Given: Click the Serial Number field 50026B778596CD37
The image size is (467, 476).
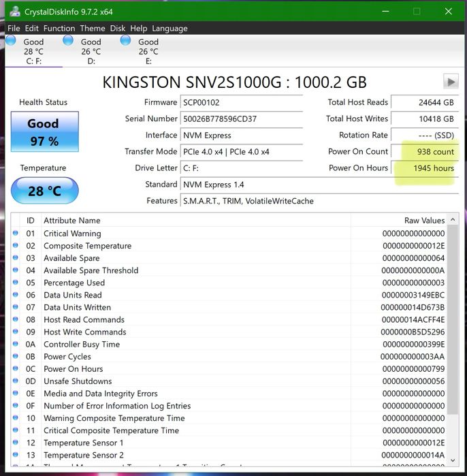Looking at the screenshot, I should point(242,118).
